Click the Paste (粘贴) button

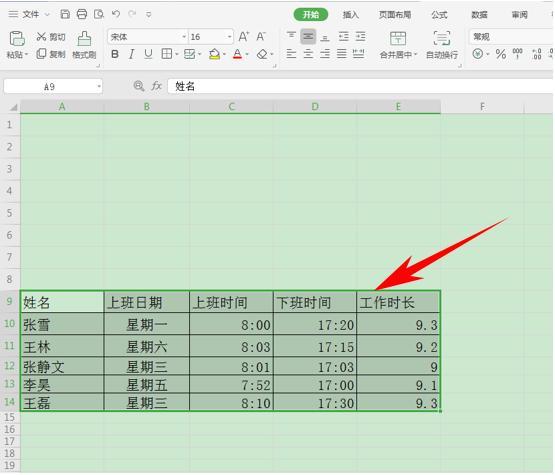17,45
